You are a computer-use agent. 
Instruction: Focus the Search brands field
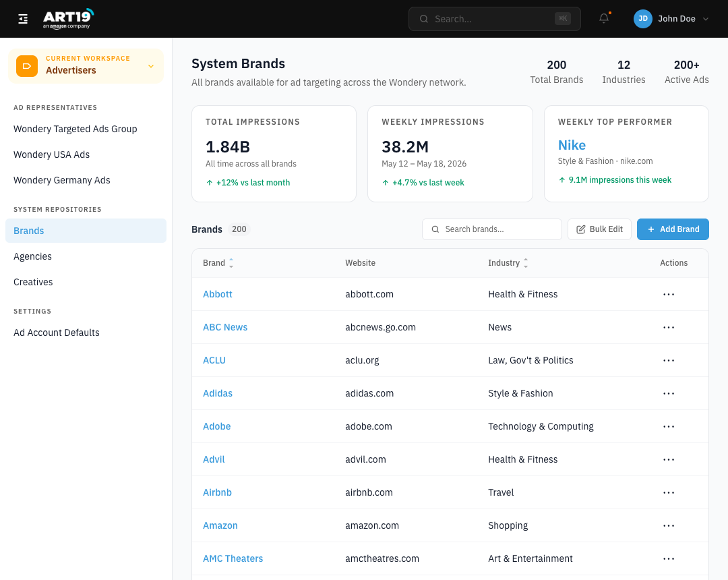click(491, 229)
